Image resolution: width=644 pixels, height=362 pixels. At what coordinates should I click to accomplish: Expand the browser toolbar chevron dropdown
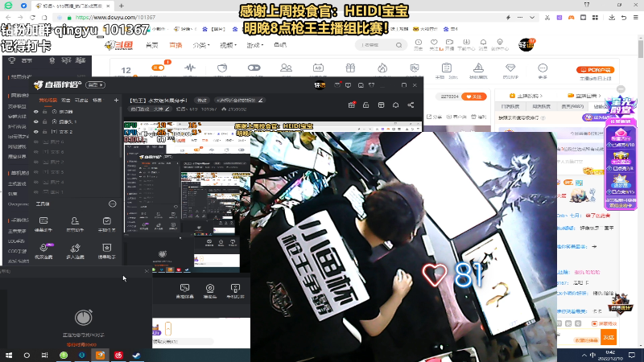(532, 18)
